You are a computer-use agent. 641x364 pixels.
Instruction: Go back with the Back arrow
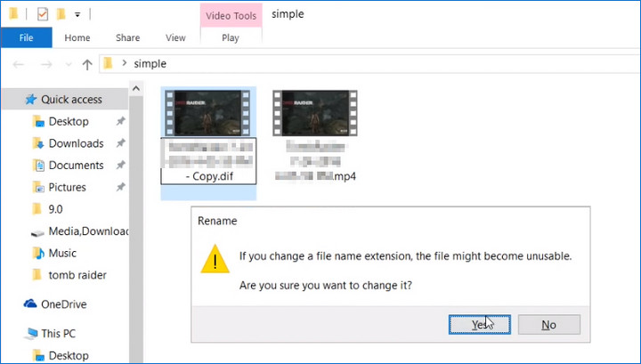(19, 64)
